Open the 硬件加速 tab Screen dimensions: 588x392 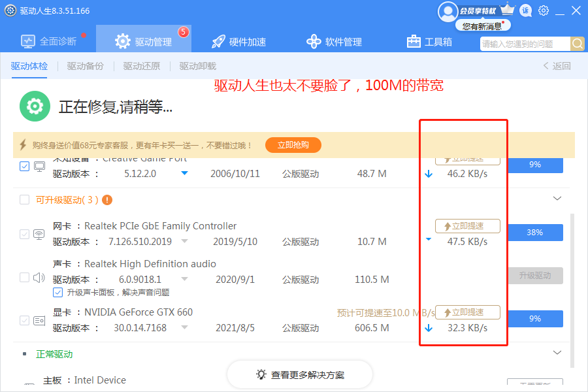pyautogui.click(x=238, y=41)
